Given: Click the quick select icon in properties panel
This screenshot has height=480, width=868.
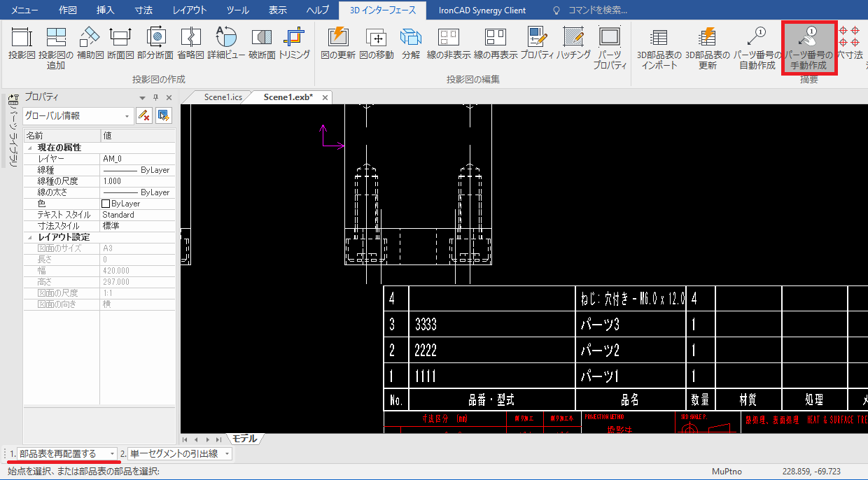Looking at the screenshot, I should tap(163, 115).
